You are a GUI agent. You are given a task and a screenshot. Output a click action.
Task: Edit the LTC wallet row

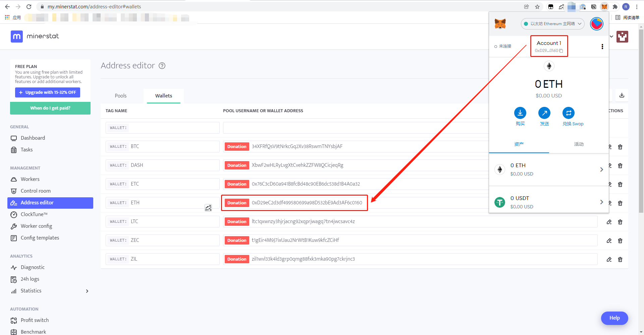609,222
